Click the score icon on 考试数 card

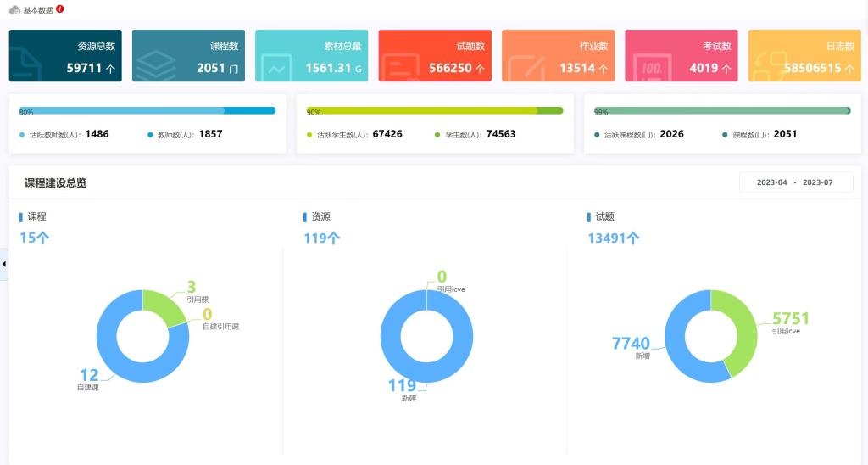[x=652, y=68]
